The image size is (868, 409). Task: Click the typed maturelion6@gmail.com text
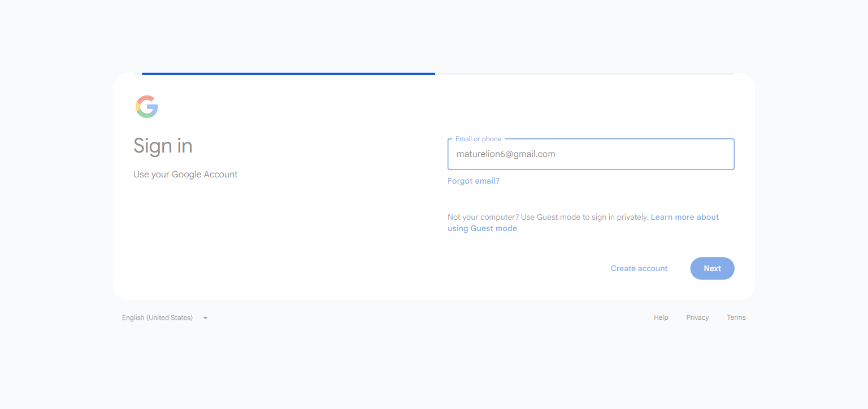click(506, 154)
